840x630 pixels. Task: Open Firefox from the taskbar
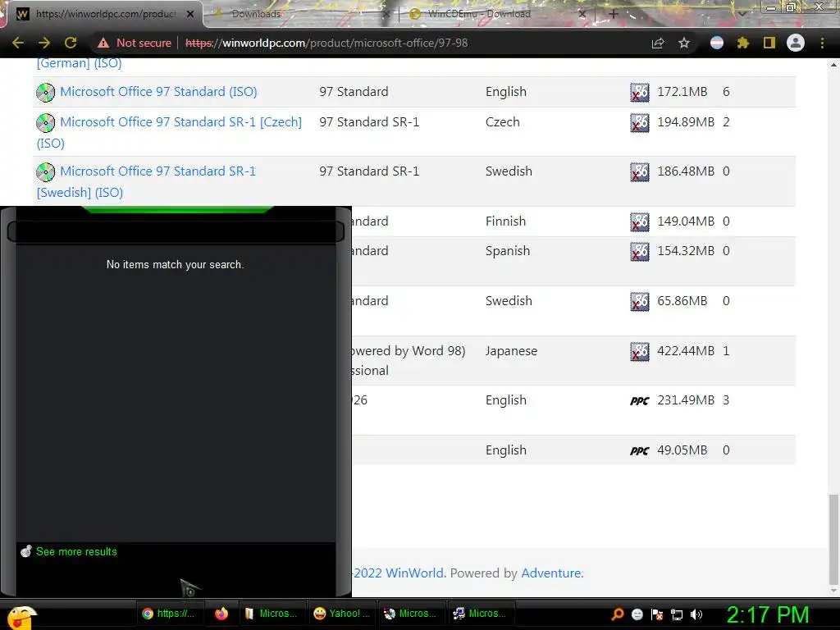[x=221, y=614]
